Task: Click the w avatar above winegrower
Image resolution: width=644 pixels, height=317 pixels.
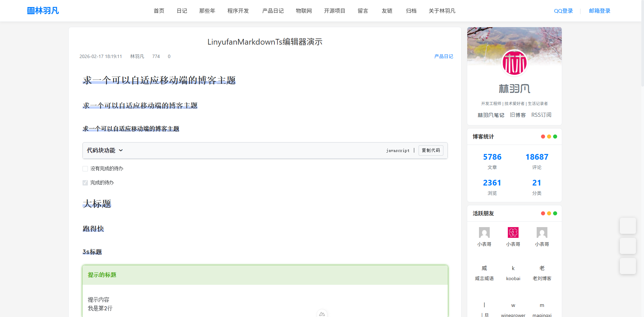Action: pyautogui.click(x=513, y=305)
